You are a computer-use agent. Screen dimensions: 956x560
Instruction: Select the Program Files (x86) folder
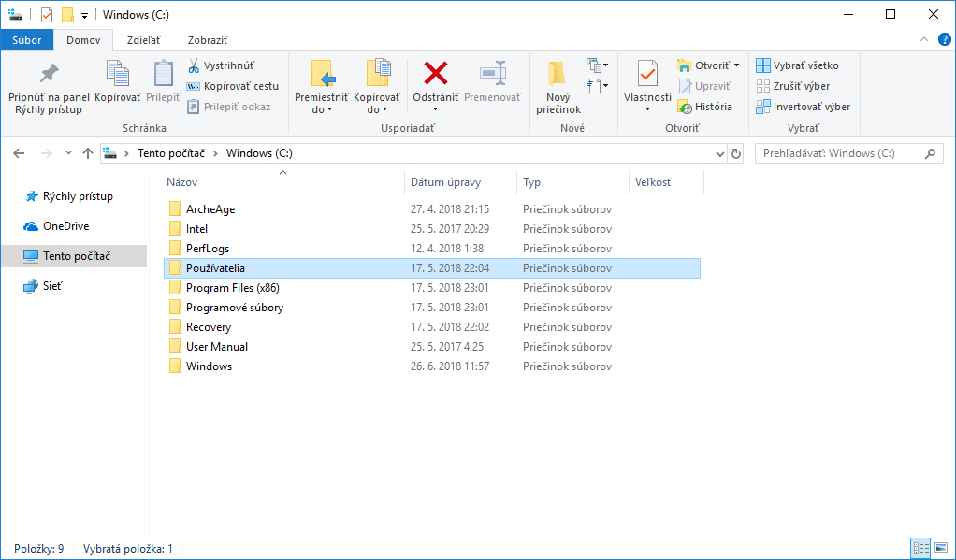(232, 288)
